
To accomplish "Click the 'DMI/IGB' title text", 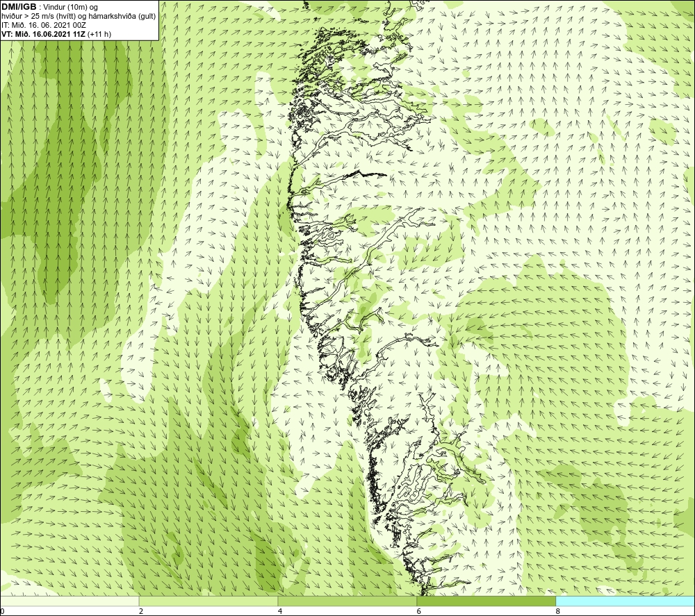I will [19, 7].
